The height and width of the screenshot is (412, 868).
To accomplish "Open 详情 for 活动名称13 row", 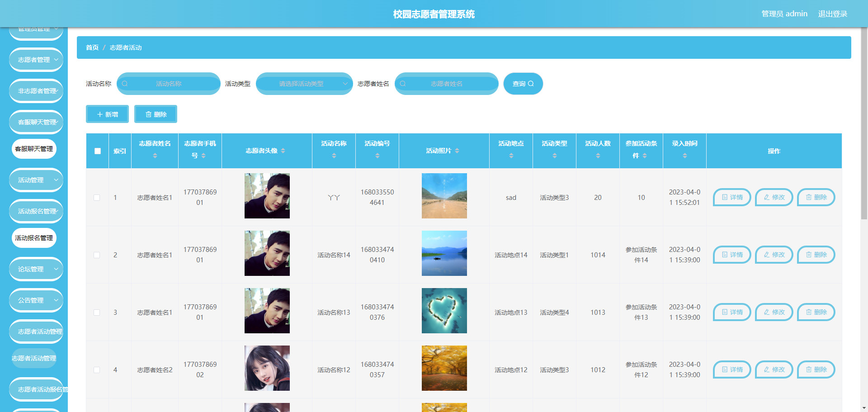I will pos(732,312).
